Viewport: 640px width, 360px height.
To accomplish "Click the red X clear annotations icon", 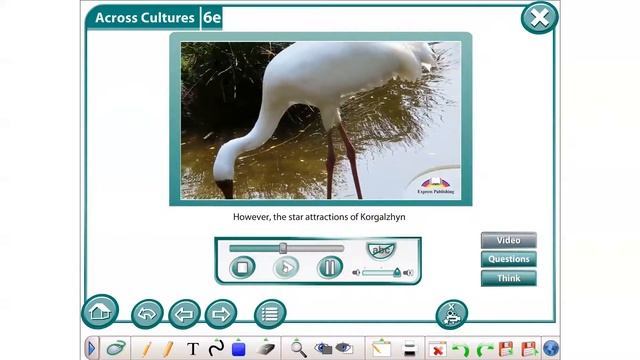I will pos(437,350).
